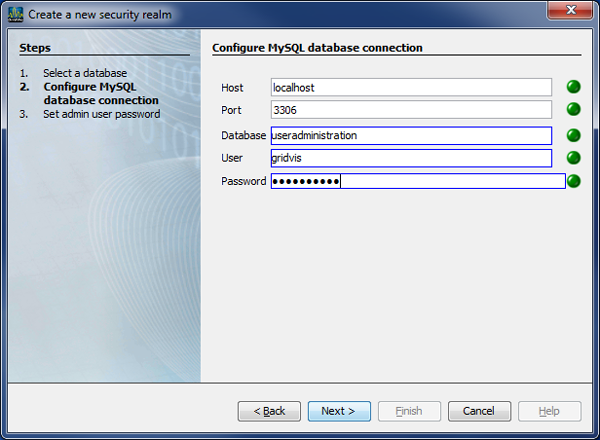
Task: Click the greyed-out Finish button
Action: click(409, 411)
